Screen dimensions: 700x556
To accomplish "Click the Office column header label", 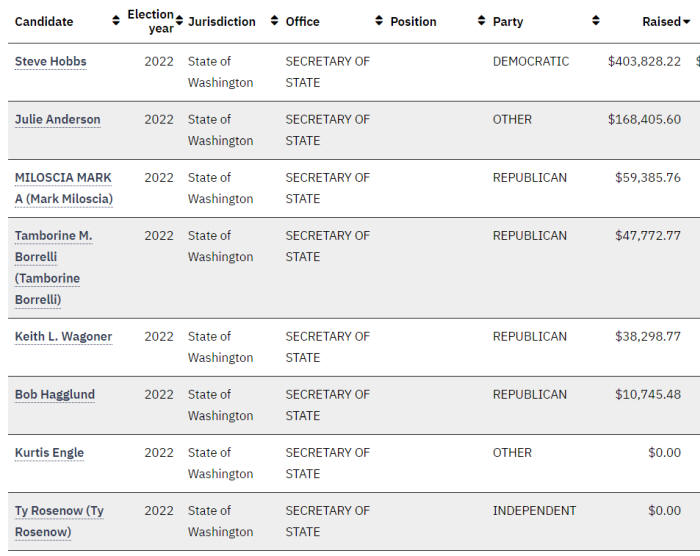I will click(302, 21).
